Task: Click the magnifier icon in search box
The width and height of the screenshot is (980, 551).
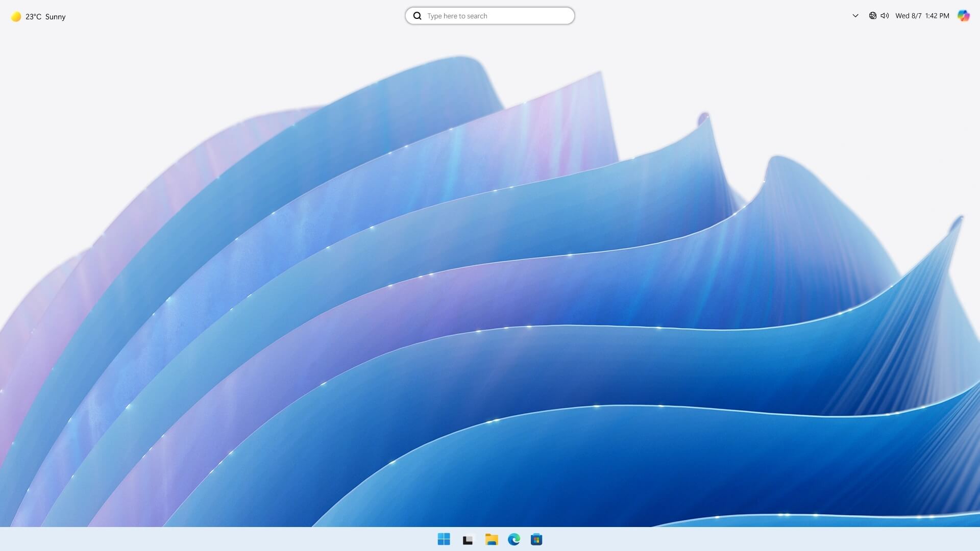Action: click(x=417, y=16)
